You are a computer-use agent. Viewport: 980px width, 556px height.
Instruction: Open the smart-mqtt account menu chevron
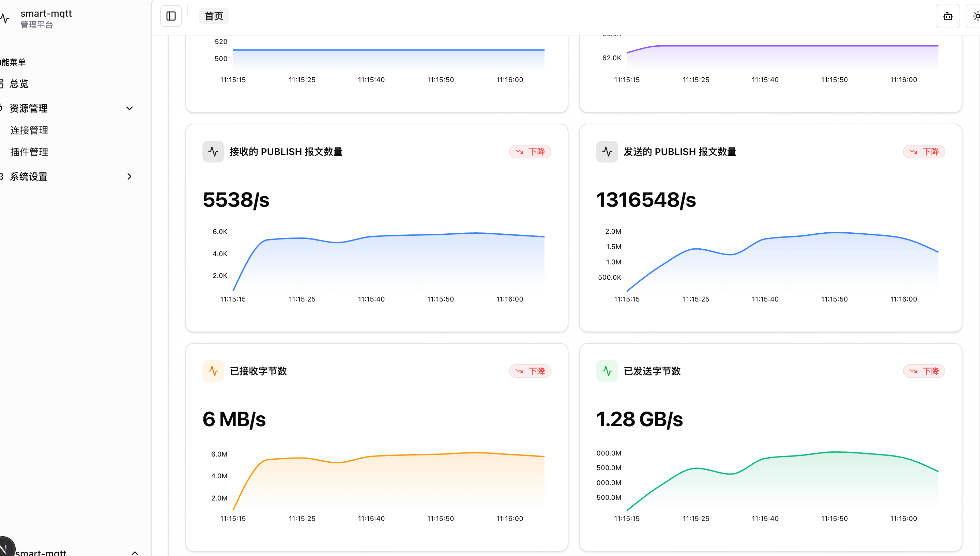(135, 552)
